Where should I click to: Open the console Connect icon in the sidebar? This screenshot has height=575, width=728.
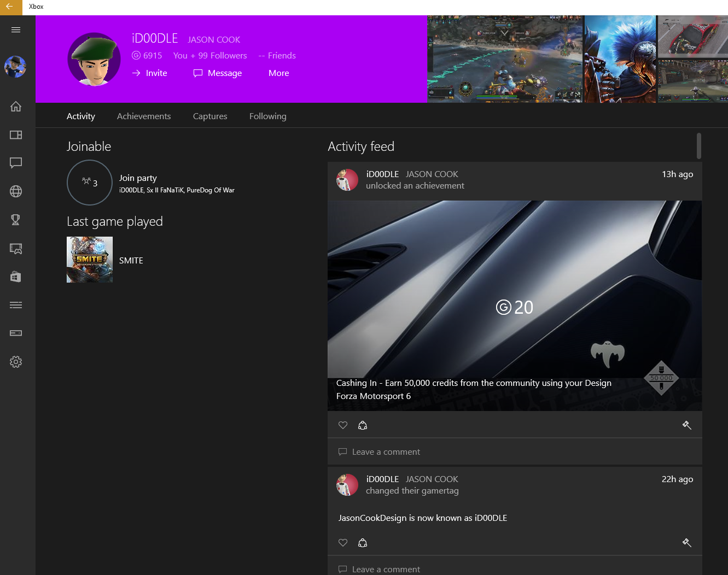[16, 333]
